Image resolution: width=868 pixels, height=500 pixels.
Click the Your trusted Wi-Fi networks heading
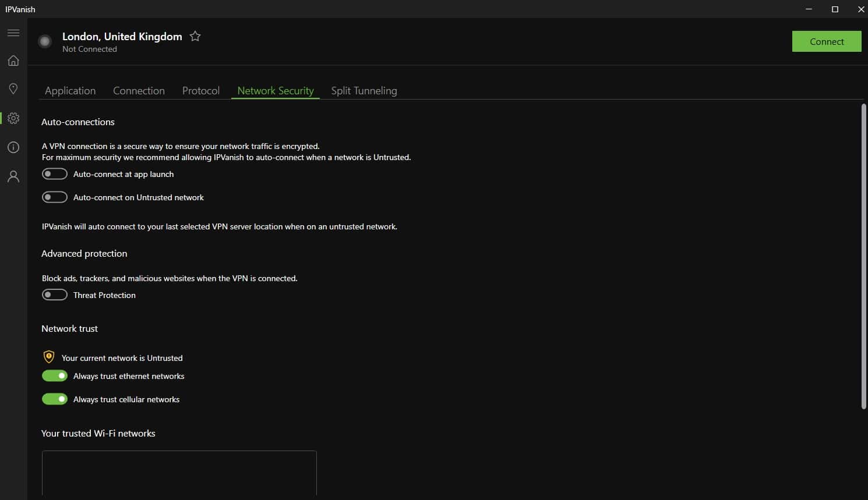tap(98, 433)
